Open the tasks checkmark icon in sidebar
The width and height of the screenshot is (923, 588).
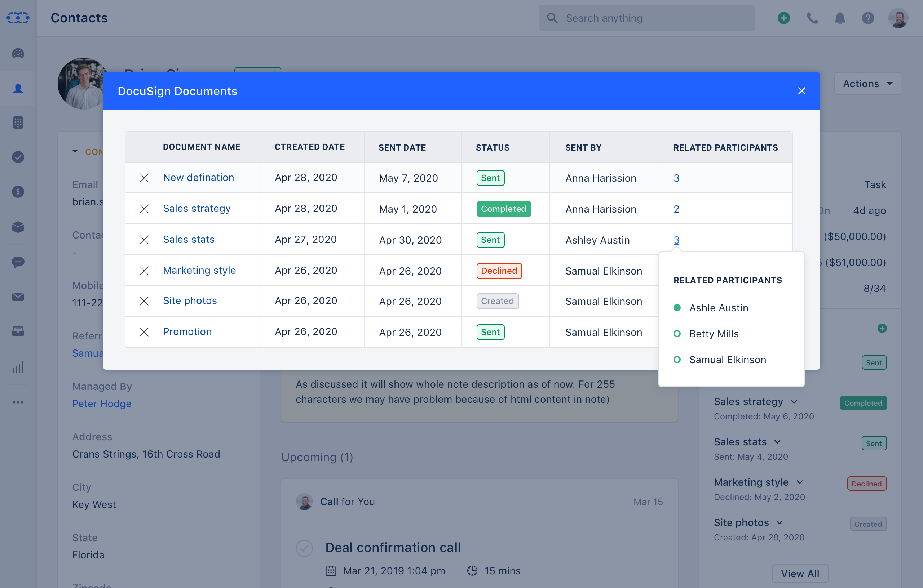tap(18, 157)
